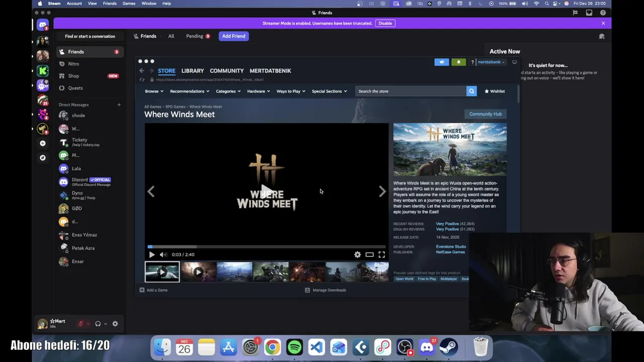Open Google Chrome from the dock
This screenshot has width=644, height=362.
pyautogui.click(x=272, y=347)
